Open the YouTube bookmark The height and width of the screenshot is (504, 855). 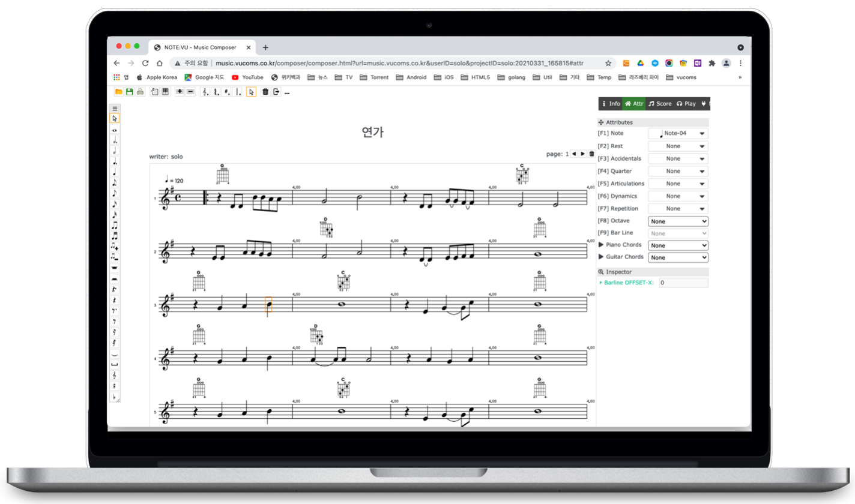[247, 77]
